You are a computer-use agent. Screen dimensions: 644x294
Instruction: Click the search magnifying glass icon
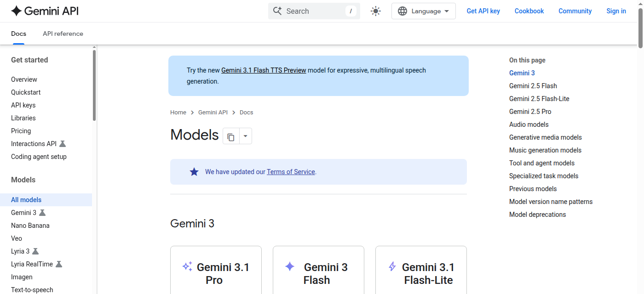point(277,11)
